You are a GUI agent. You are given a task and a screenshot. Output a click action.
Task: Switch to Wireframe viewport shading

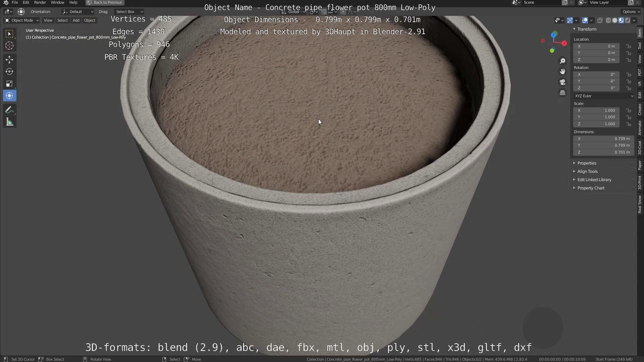tap(608, 20)
